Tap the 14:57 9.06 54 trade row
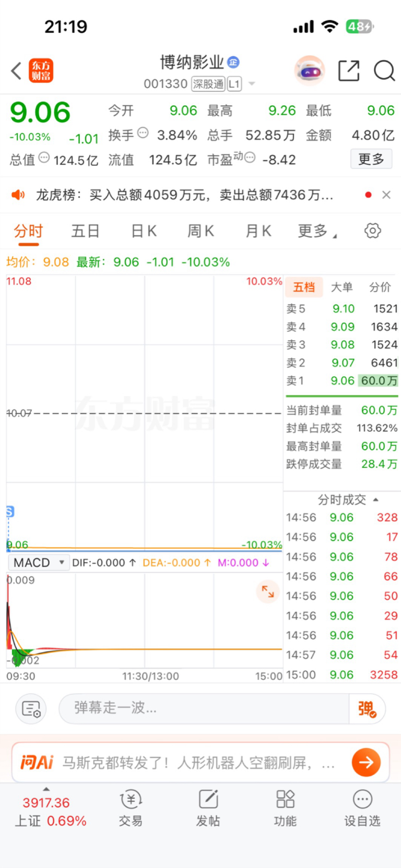Viewport: 401px width, 868px height. 342,655
